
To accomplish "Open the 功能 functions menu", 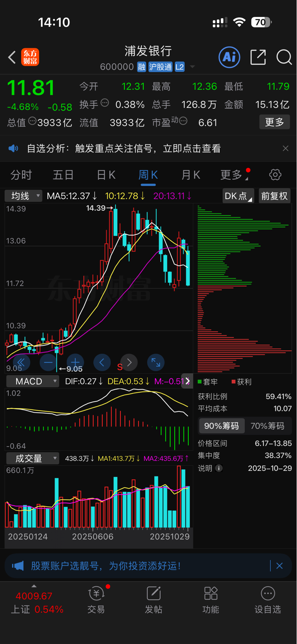I will (x=211, y=600).
